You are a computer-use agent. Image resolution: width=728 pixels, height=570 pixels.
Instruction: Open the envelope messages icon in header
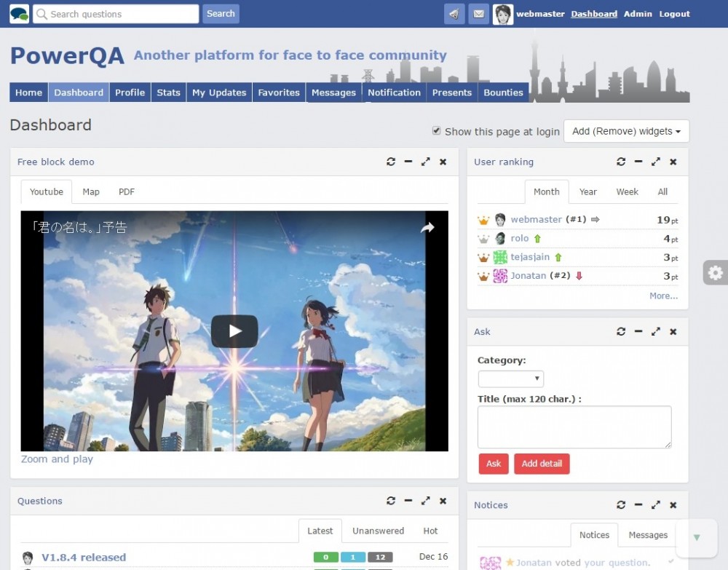click(x=478, y=14)
